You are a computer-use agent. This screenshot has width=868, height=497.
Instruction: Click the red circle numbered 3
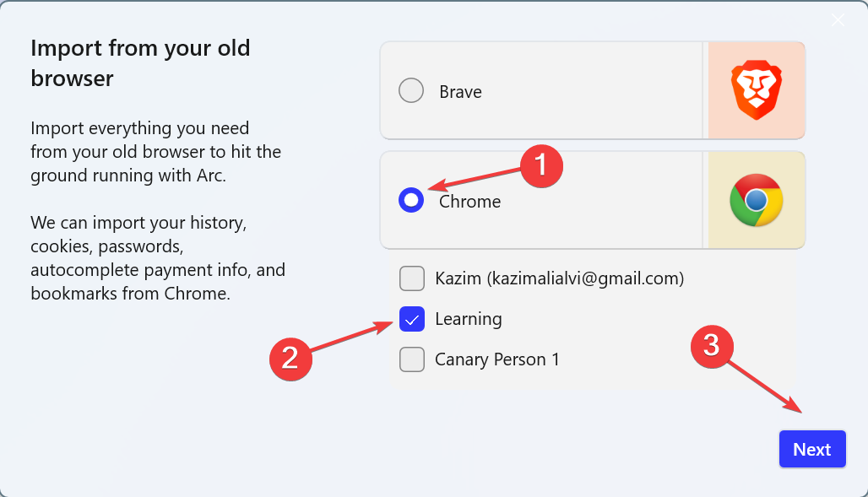click(712, 347)
